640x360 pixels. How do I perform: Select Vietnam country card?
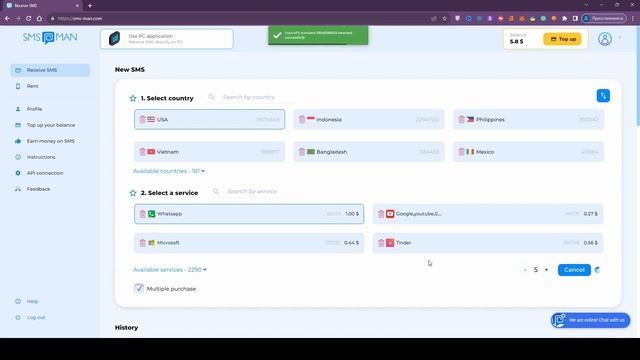[x=209, y=151]
